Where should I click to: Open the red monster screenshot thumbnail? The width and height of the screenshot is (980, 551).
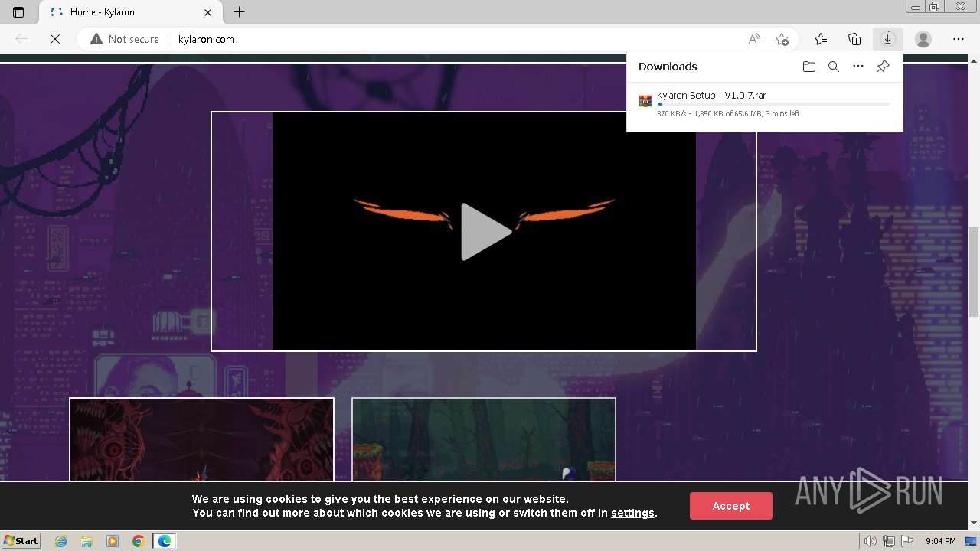click(x=201, y=439)
